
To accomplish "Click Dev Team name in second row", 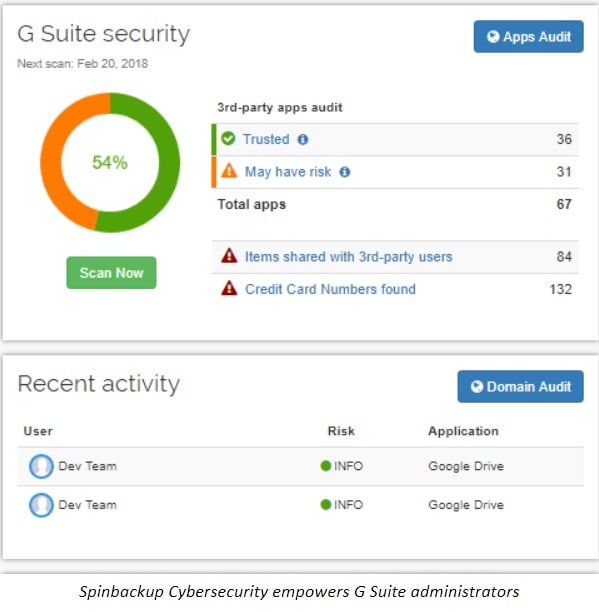I will point(87,505).
